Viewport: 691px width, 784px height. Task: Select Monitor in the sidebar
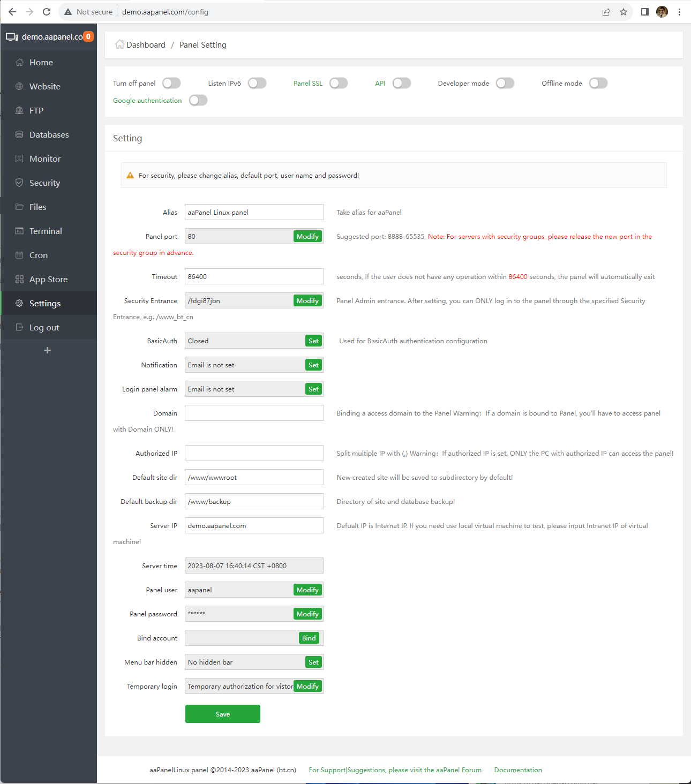(45, 159)
